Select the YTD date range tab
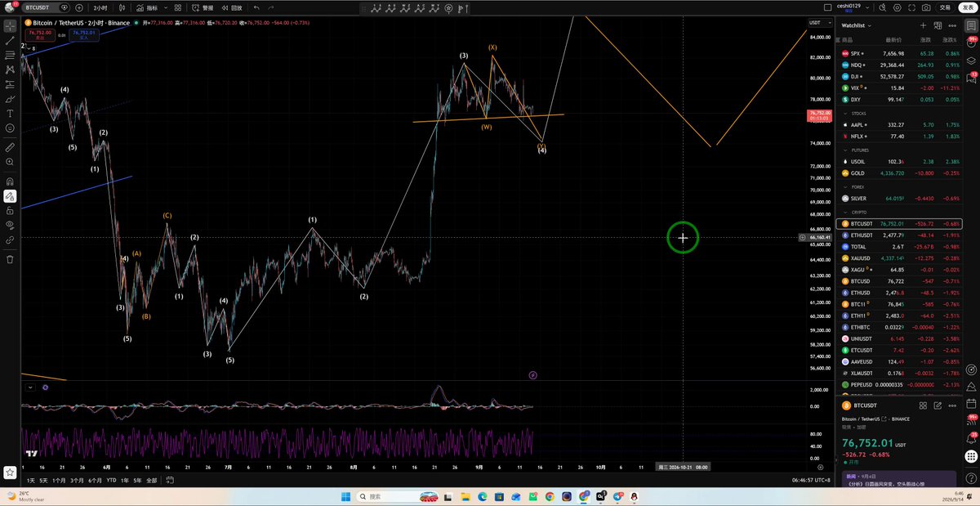 111,481
